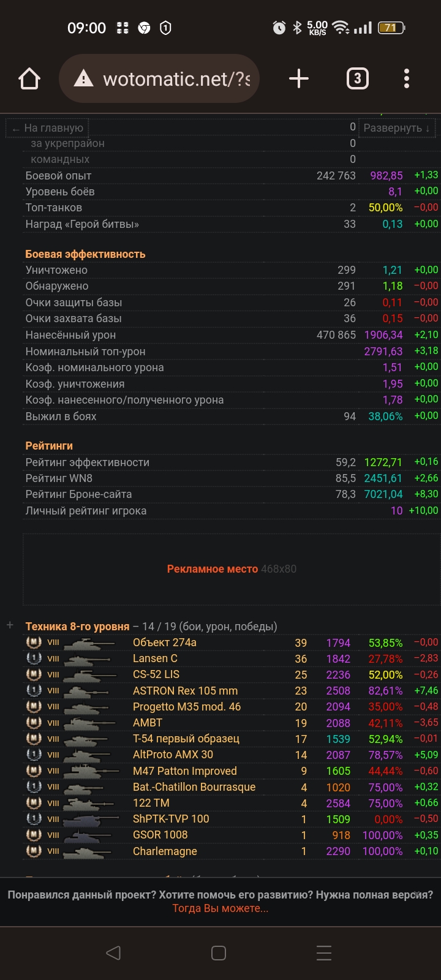Image resolution: width=441 pixels, height=980 pixels.
Task: Click the mastery badge beside Lansen C
Action: (34, 658)
